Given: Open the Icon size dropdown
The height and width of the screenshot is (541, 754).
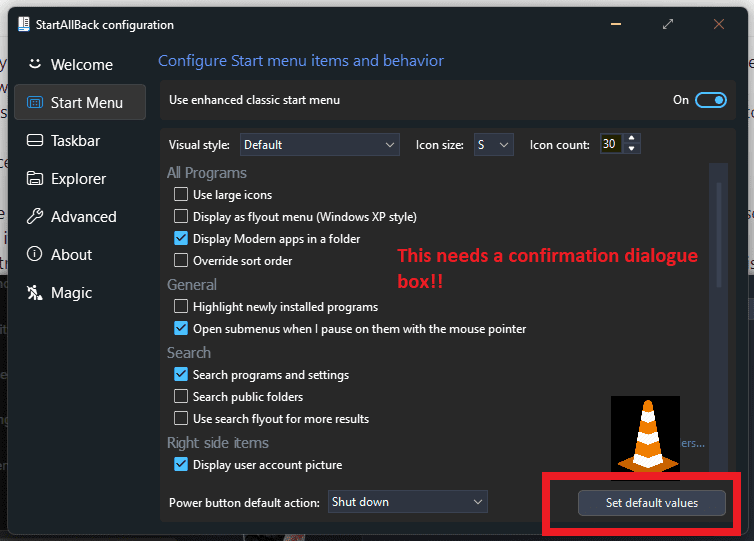Looking at the screenshot, I should pos(493,144).
